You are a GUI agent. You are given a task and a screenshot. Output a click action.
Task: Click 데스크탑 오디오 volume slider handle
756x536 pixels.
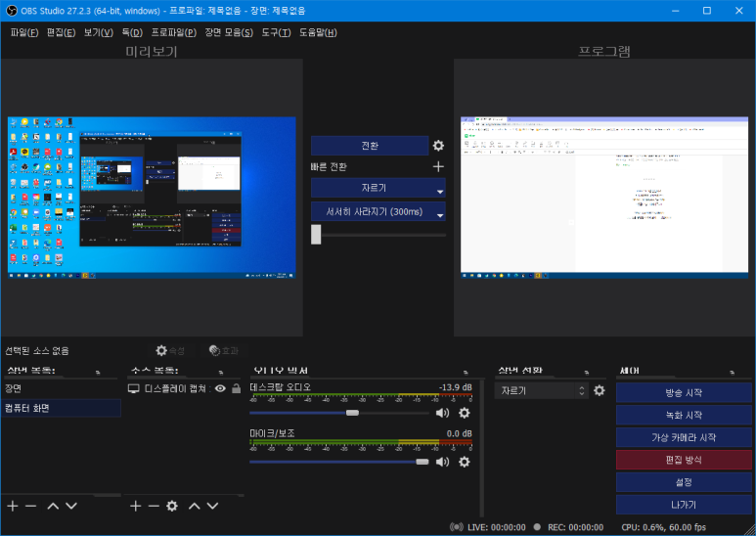tap(352, 413)
